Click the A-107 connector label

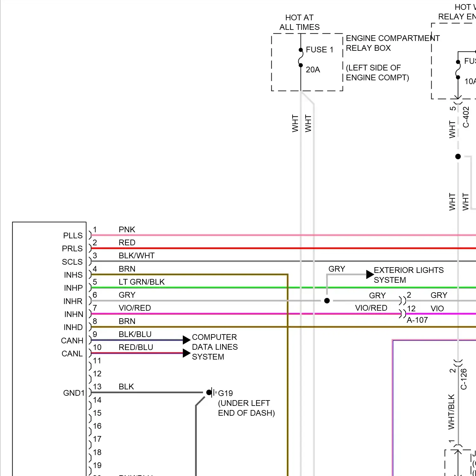[417, 320]
